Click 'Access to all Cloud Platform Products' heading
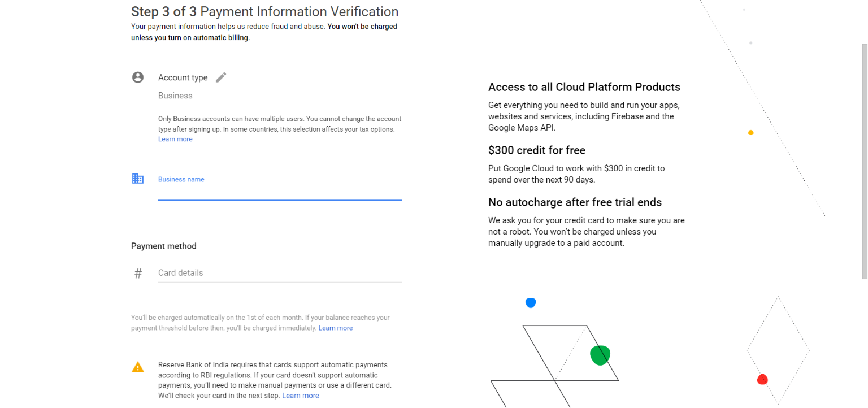This screenshot has height=408, width=868. point(584,87)
